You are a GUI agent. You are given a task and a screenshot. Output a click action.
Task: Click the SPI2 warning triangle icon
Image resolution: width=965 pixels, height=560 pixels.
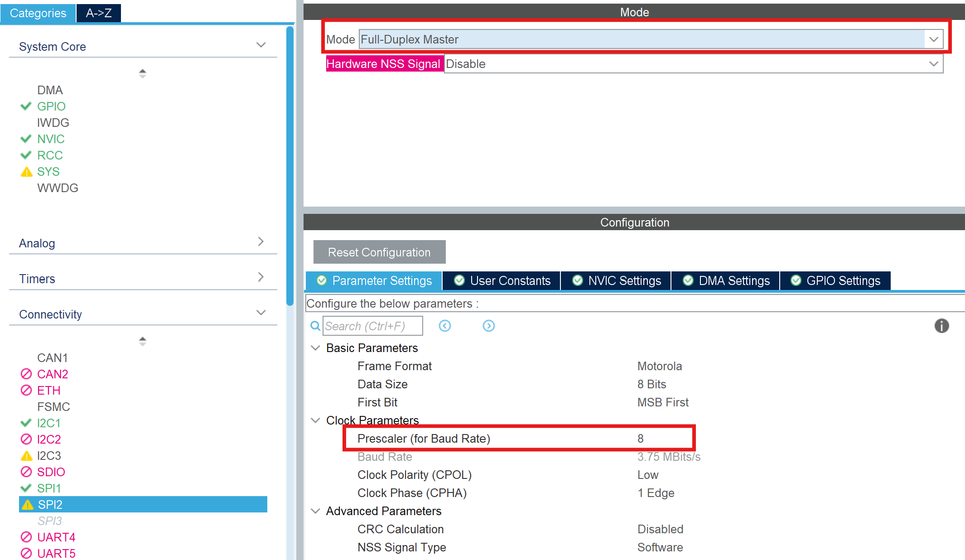(27, 504)
